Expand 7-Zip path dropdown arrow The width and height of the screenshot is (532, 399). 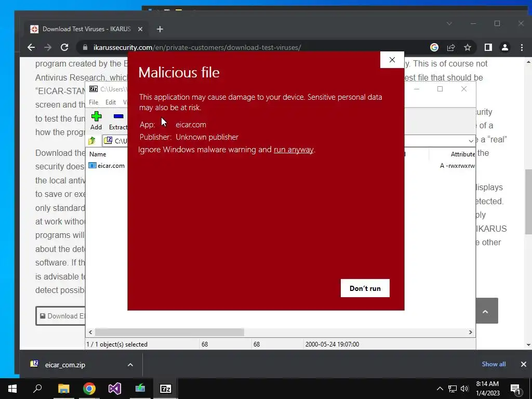471,141
